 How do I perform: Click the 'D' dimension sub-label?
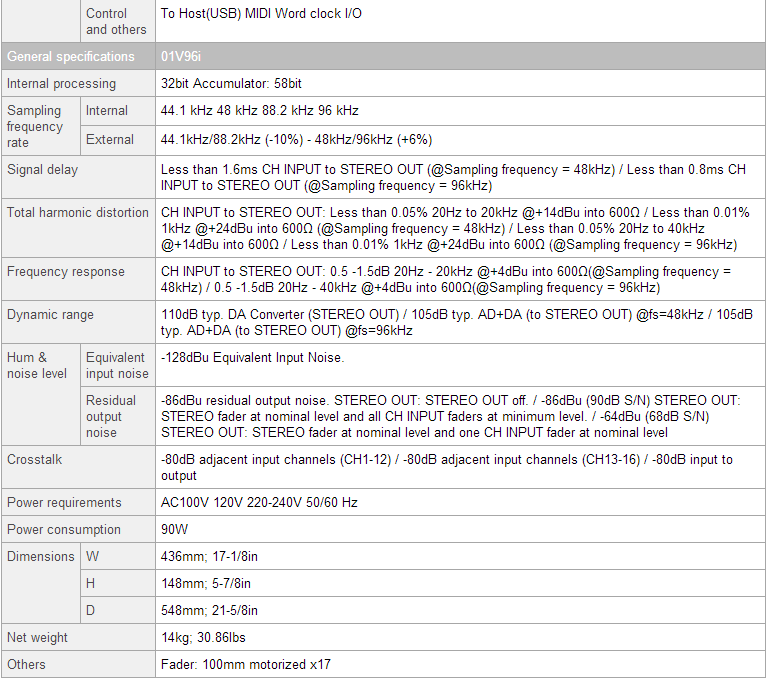[x=90, y=610]
